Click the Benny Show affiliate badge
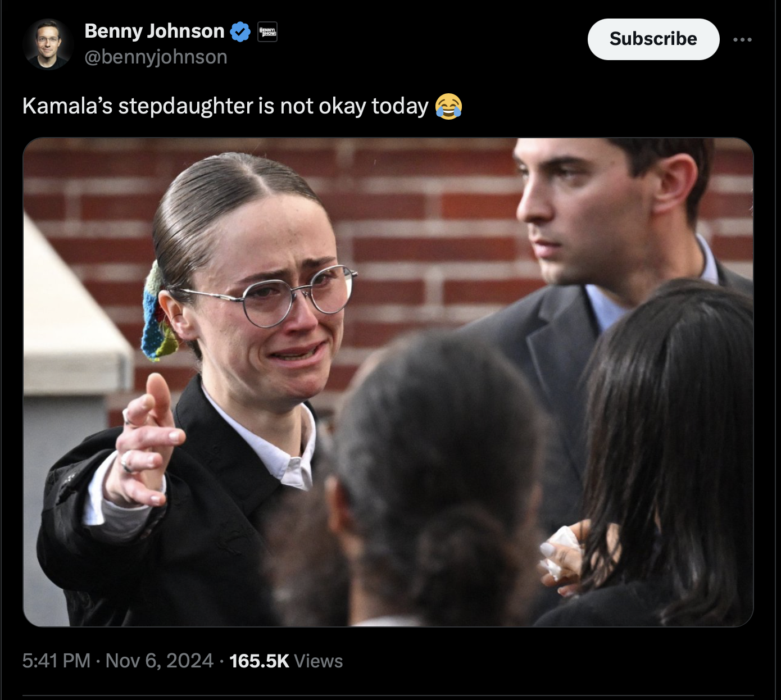The width and height of the screenshot is (781, 700). pos(267,32)
